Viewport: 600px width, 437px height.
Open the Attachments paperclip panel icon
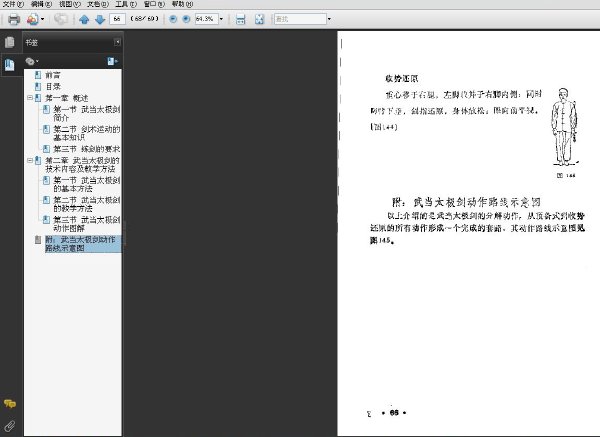[x=10, y=426]
